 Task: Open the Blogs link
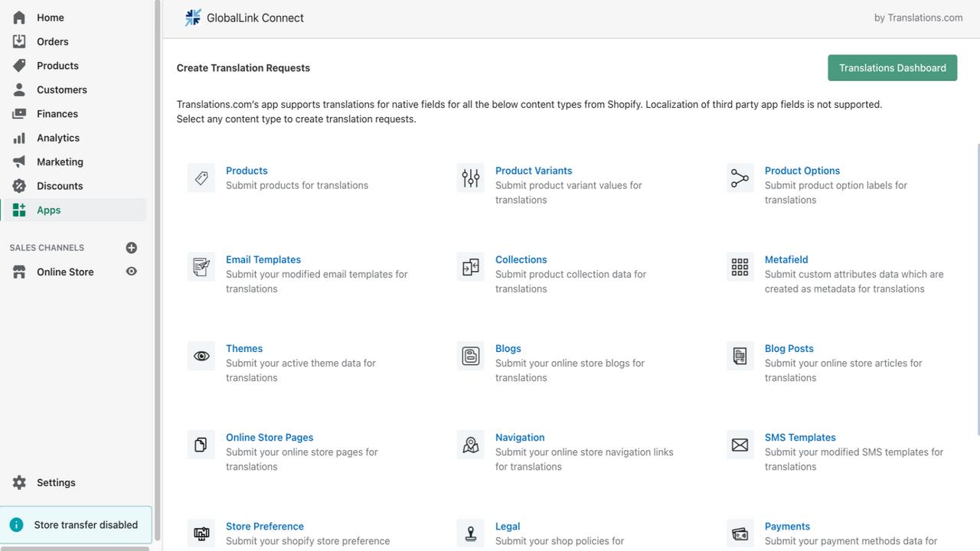click(x=508, y=348)
